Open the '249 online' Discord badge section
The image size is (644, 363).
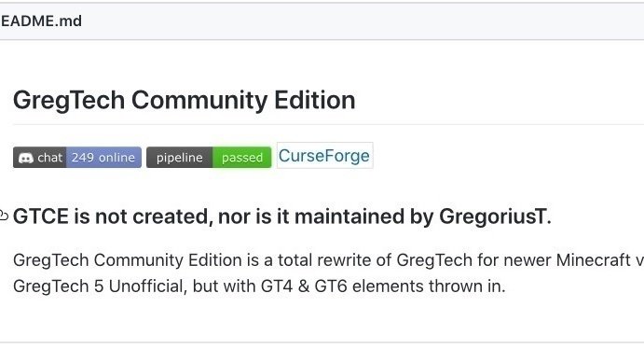(x=103, y=158)
